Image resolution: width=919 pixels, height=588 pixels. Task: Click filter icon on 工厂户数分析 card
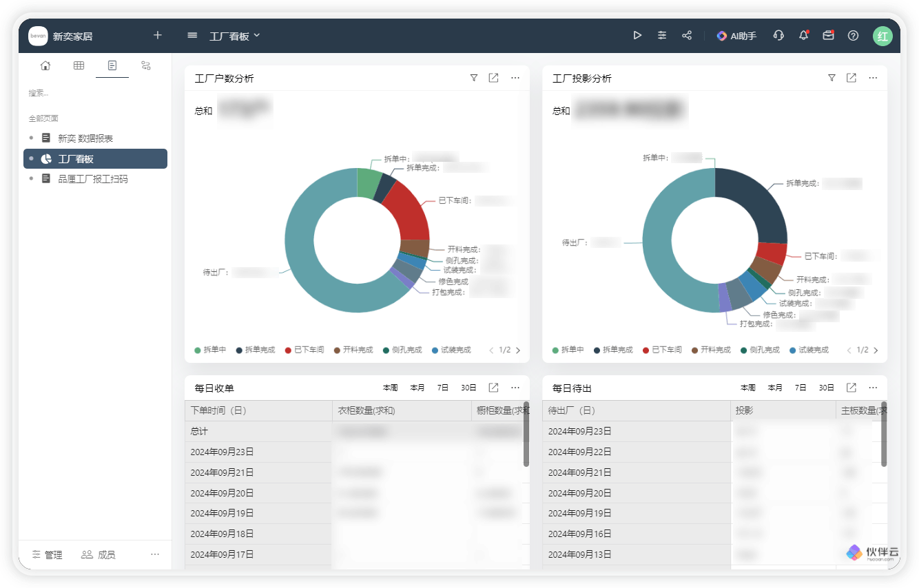coord(473,78)
